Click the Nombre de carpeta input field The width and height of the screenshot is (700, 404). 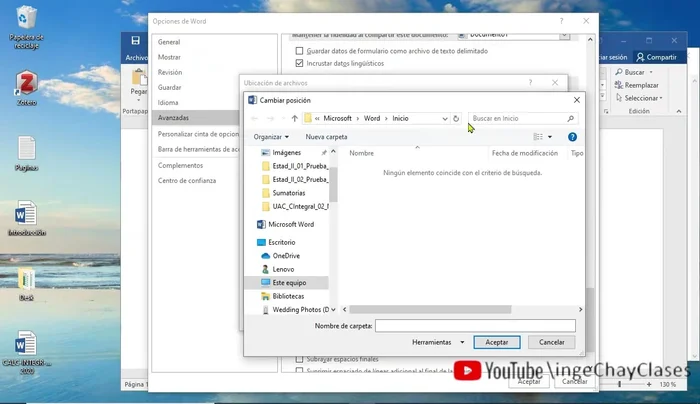click(x=475, y=326)
